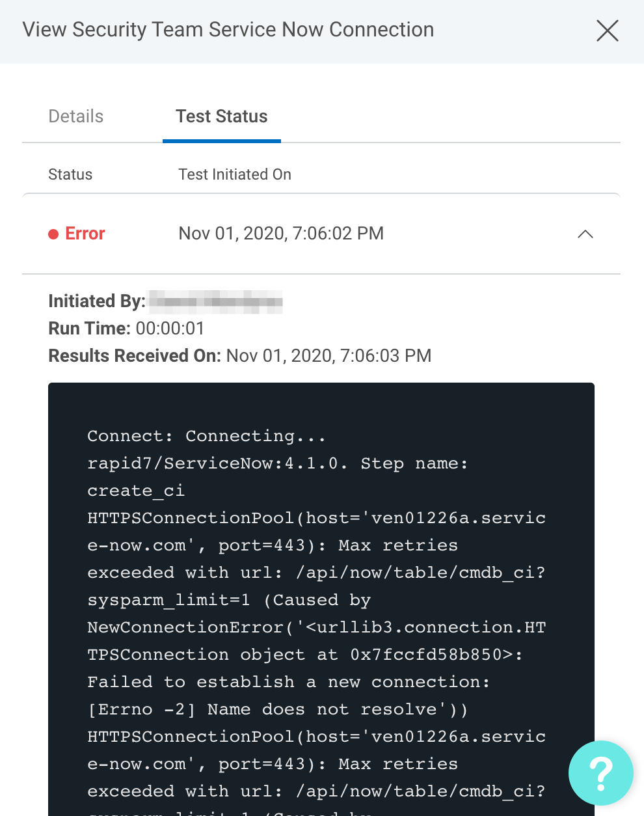
Task: Close the Service Now connection panel
Action: 607,31
